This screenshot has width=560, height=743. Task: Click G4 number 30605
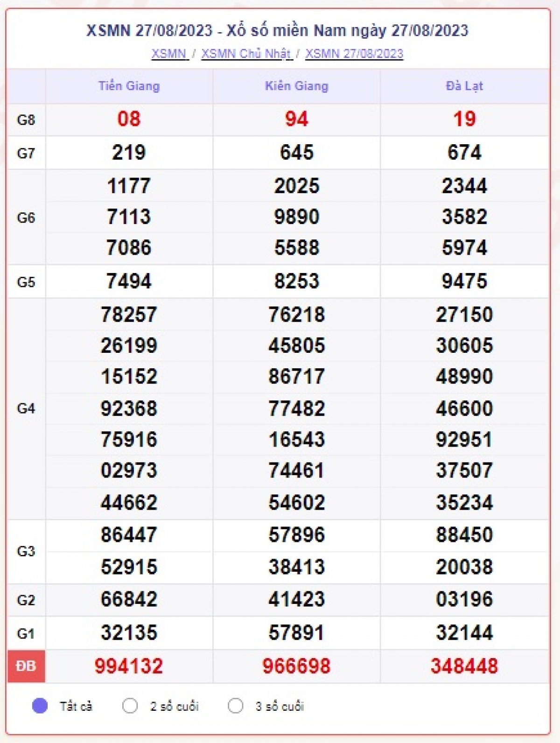(x=464, y=345)
